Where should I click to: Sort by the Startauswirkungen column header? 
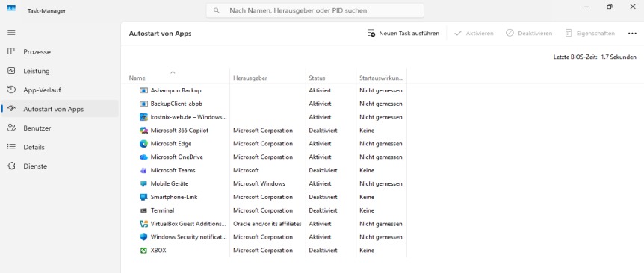381,76
